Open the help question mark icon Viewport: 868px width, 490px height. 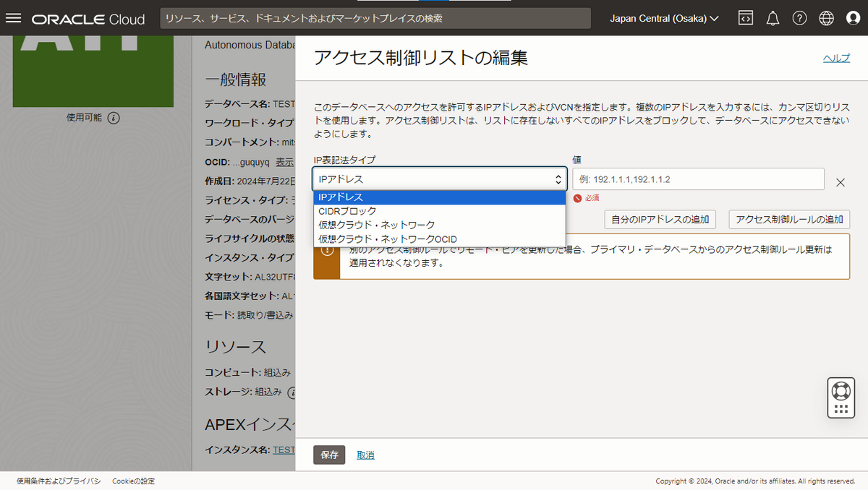pyautogui.click(x=799, y=18)
